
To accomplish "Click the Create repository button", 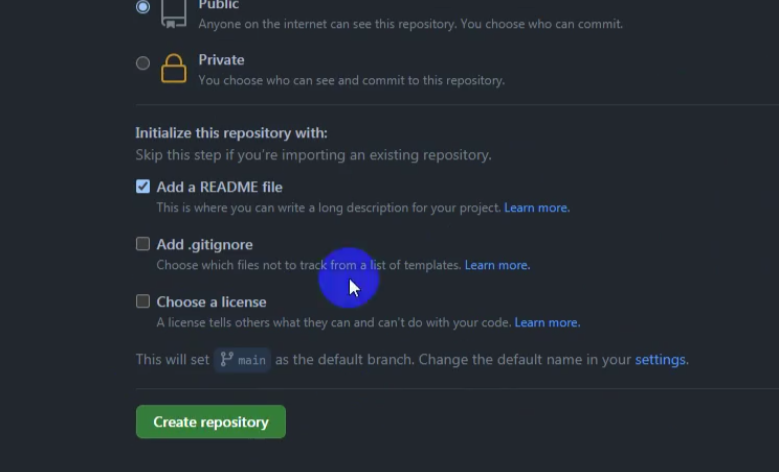I will click(x=211, y=422).
